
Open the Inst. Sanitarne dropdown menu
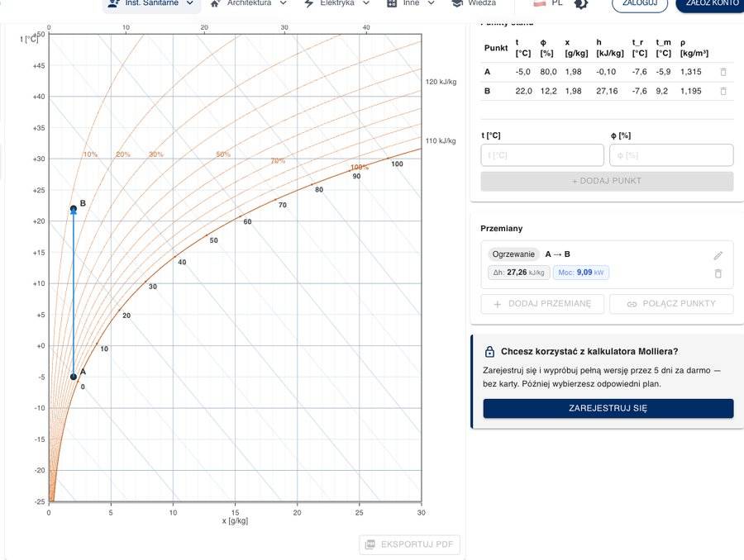tap(151, 4)
